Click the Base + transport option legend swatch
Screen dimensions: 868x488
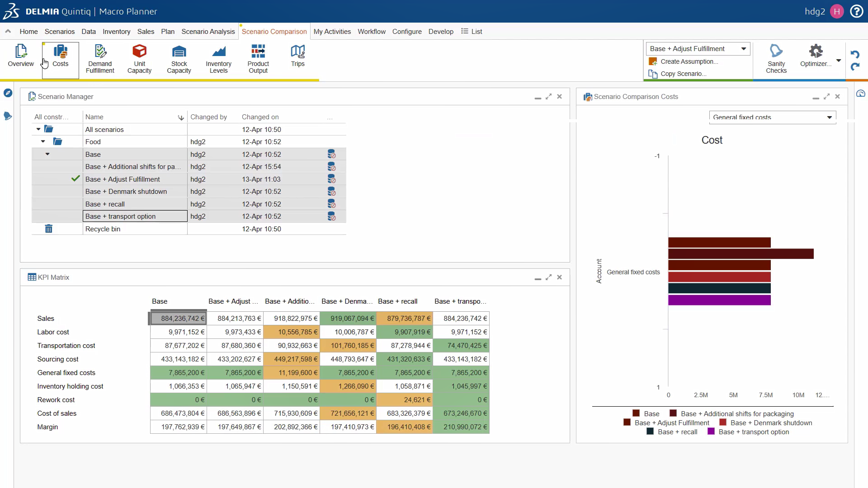click(711, 432)
